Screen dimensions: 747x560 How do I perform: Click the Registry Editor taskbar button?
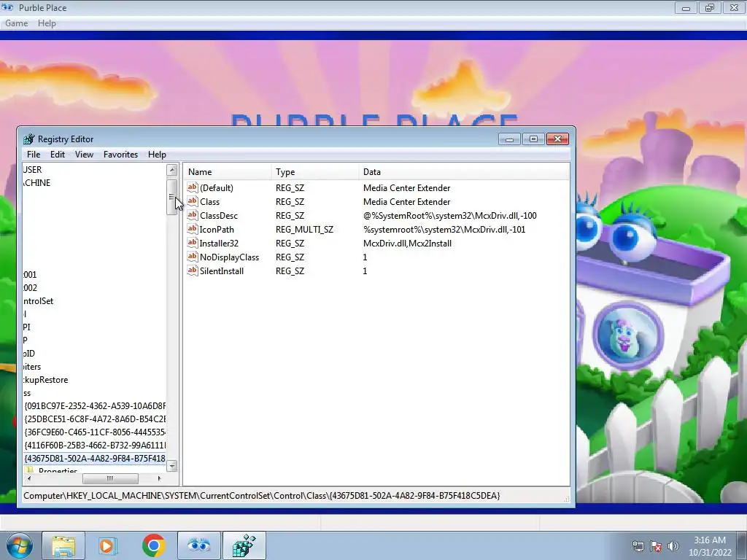244,545
